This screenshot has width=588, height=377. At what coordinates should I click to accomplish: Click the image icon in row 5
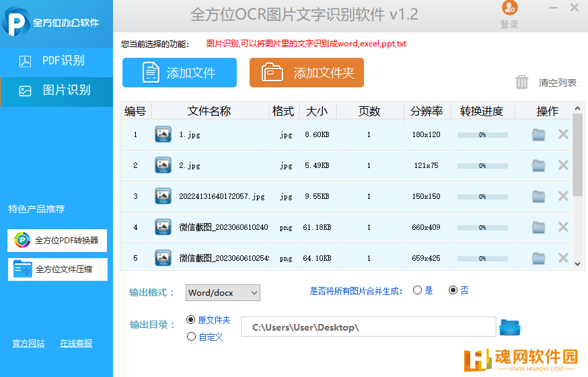tap(163, 258)
